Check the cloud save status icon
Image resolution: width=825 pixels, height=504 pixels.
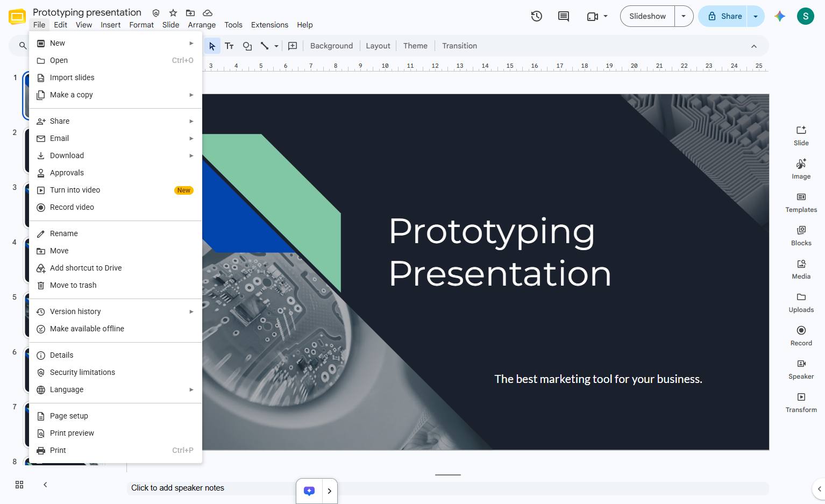tap(208, 12)
